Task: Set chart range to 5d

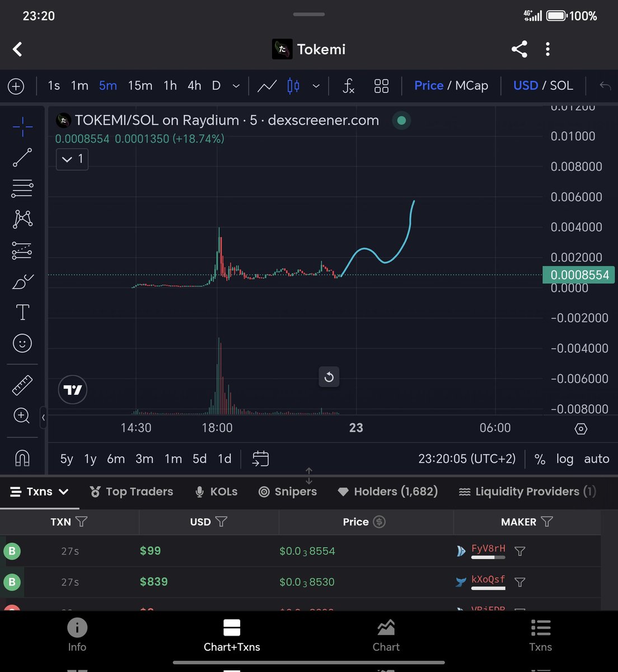Action: click(199, 459)
